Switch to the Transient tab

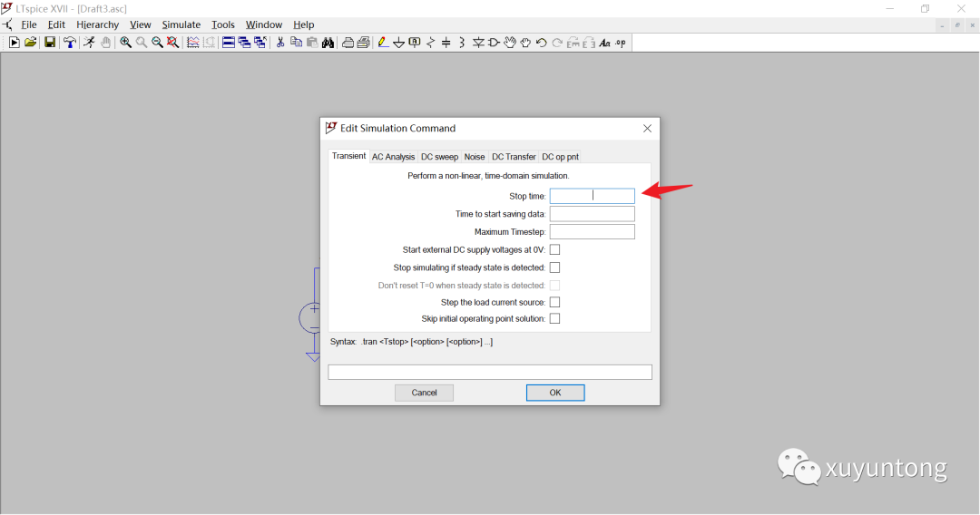click(x=348, y=156)
